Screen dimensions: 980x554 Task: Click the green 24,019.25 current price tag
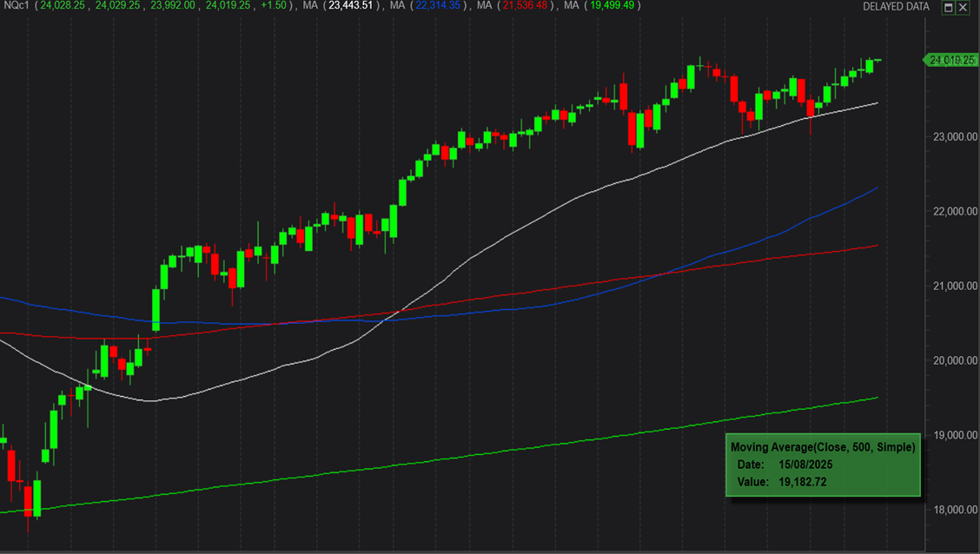coord(953,60)
